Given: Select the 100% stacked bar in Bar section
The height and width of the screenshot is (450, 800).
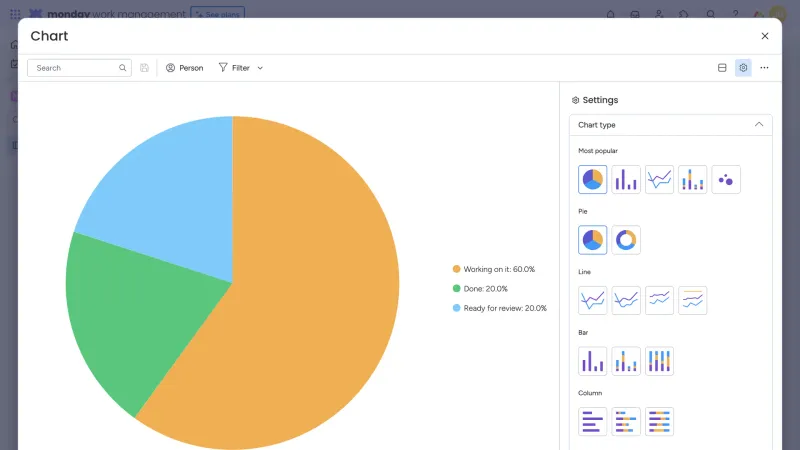Looking at the screenshot, I should [659, 361].
